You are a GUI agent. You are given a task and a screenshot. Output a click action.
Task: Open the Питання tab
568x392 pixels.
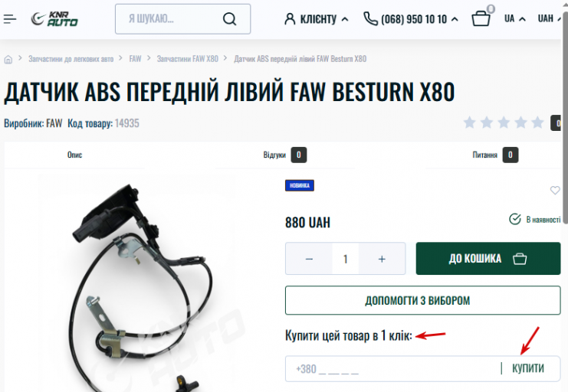point(495,155)
